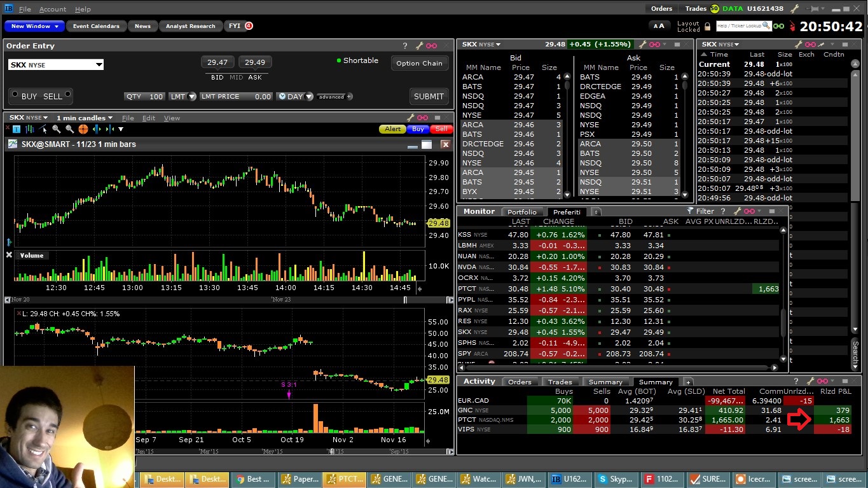Viewport: 868px width, 488px height.
Task: Click the red bucket icon beside clock
Action: (x=792, y=27)
